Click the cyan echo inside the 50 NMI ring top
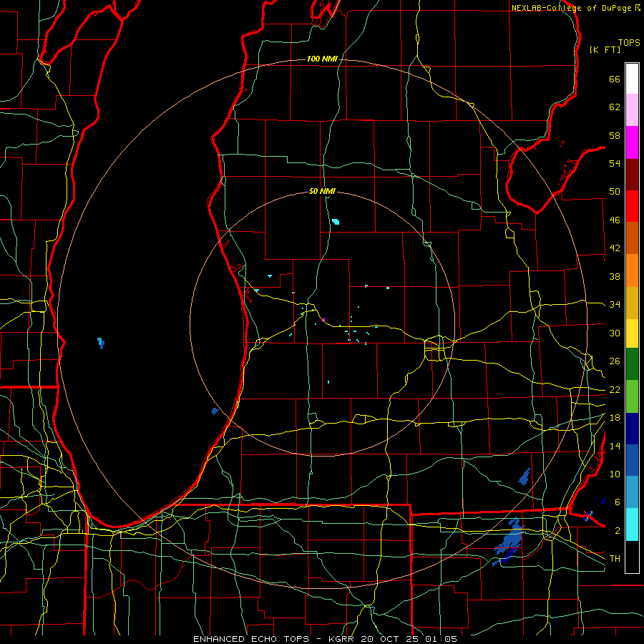The width and height of the screenshot is (644, 644). [x=336, y=222]
